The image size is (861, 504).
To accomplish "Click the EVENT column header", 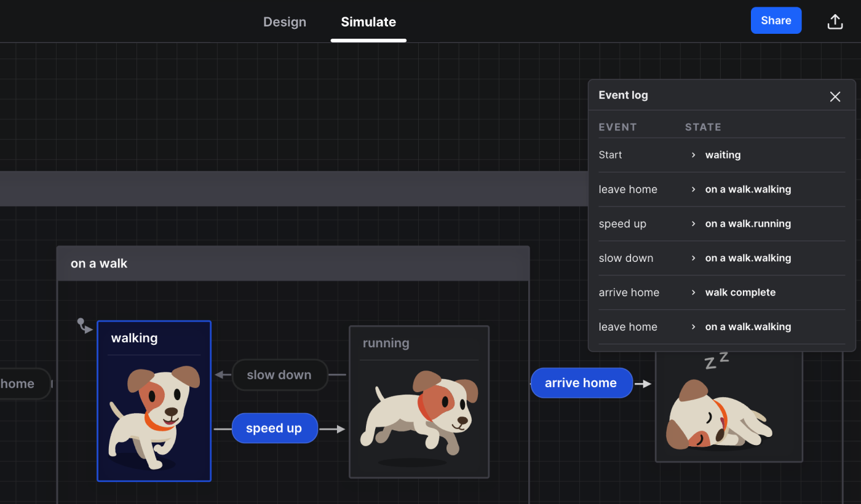I will pyautogui.click(x=617, y=127).
